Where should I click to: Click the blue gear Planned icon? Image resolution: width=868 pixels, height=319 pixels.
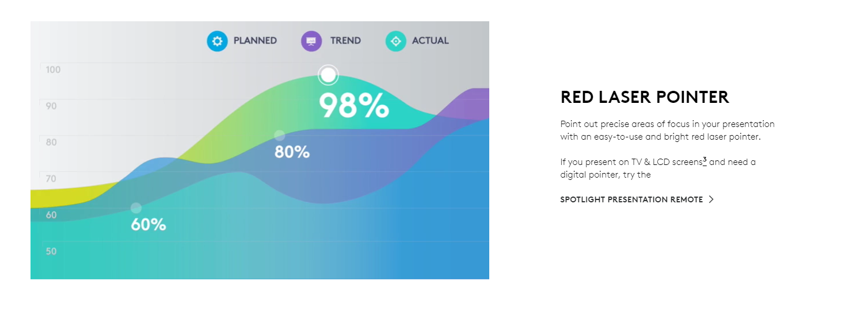218,41
